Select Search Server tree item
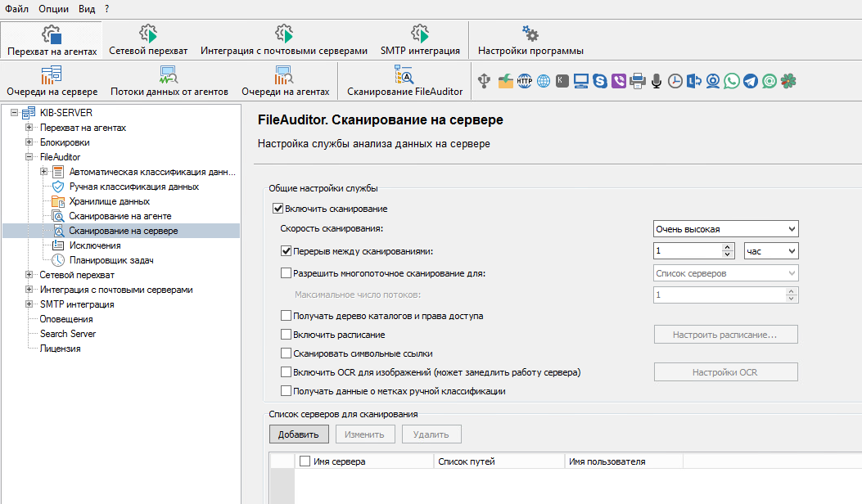The height and width of the screenshot is (504, 862). click(68, 334)
